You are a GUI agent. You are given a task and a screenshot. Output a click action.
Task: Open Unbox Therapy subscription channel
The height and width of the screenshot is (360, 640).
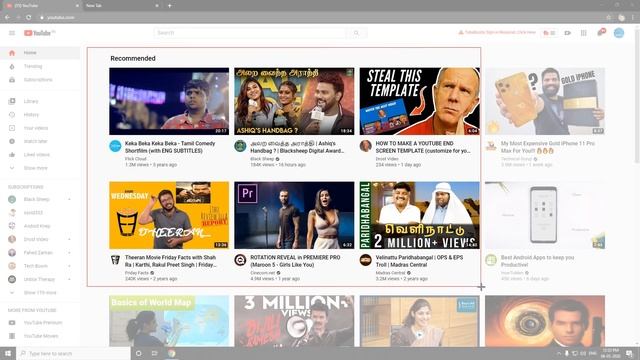[x=40, y=279]
